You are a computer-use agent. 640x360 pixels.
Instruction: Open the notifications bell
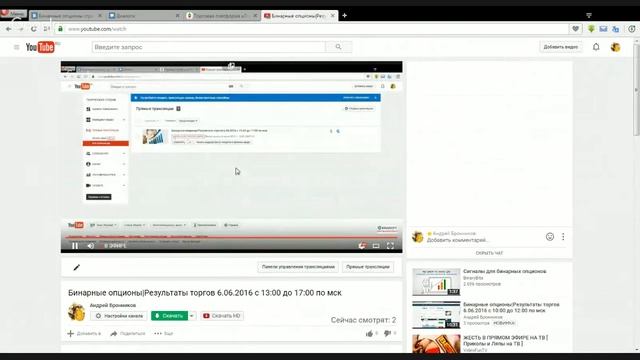click(596, 47)
